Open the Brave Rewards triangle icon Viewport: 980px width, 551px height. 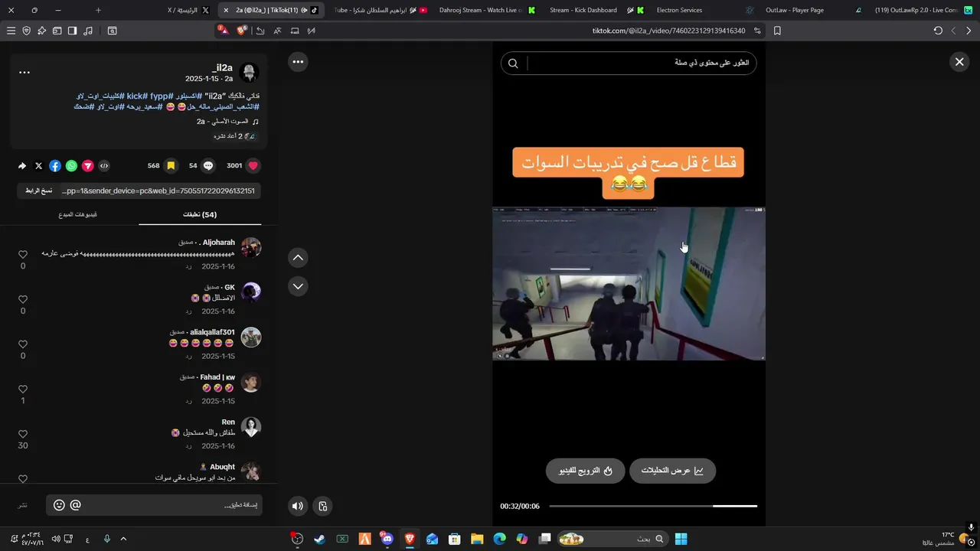tap(224, 31)
